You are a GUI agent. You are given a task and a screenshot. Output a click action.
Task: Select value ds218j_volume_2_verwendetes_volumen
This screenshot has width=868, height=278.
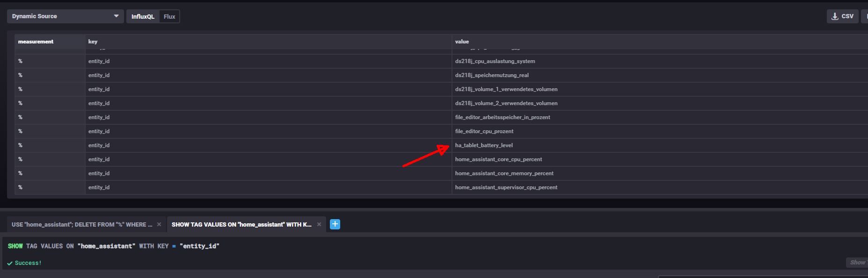[506, 103]
